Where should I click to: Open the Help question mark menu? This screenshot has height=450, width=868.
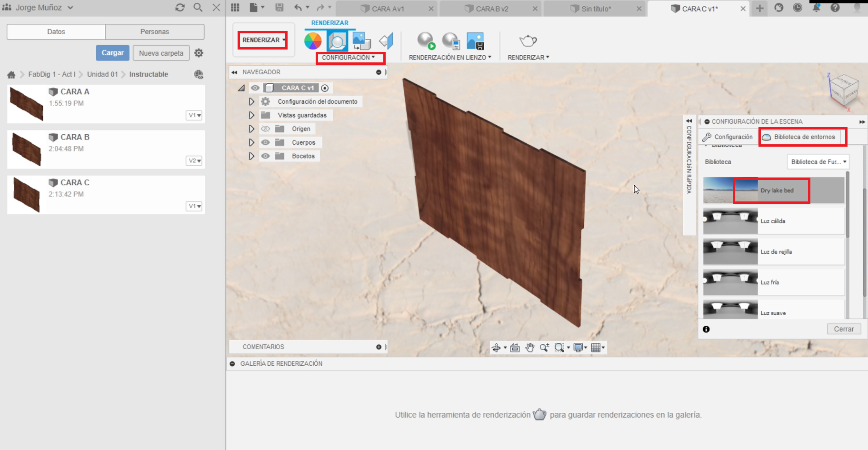[x=835, y=8]
